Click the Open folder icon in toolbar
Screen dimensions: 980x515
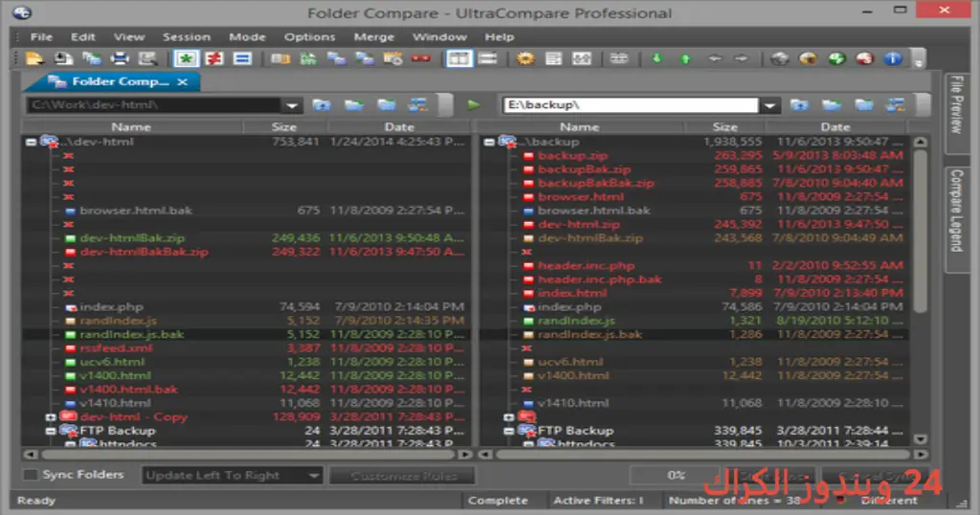[34, 58]
